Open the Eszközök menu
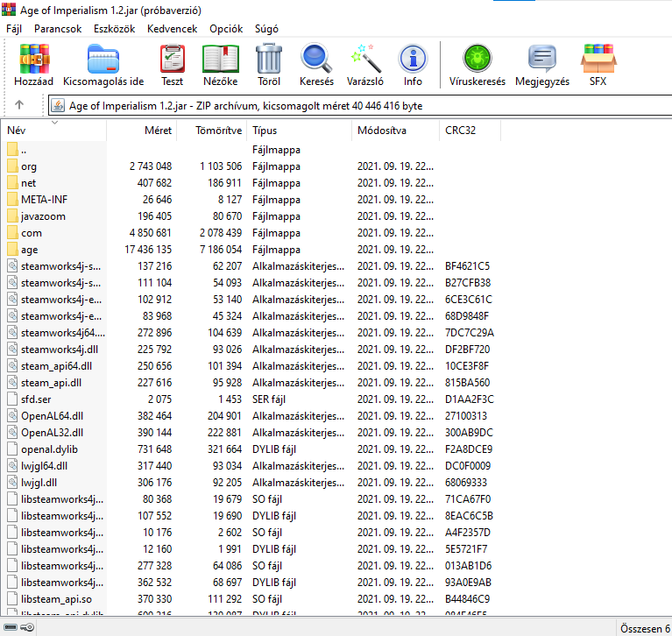This screenshot has width=672, height=636. [x=115, y=29]
